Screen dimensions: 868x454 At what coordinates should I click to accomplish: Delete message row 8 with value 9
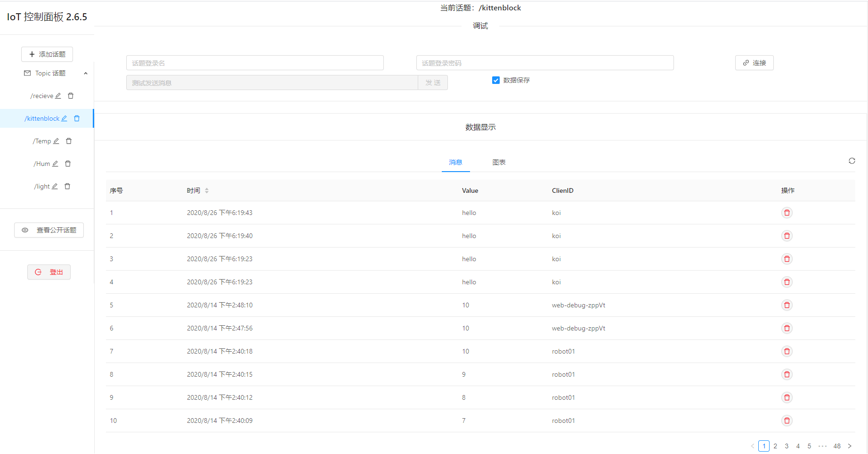787,374
